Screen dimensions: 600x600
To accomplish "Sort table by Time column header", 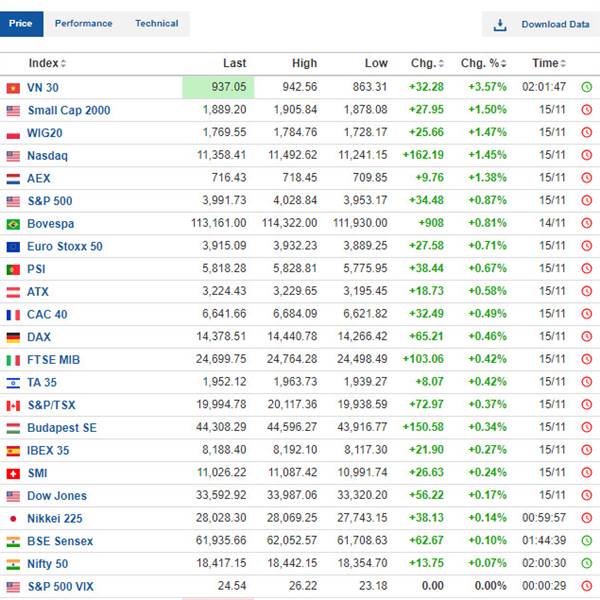I will point(549,63).
